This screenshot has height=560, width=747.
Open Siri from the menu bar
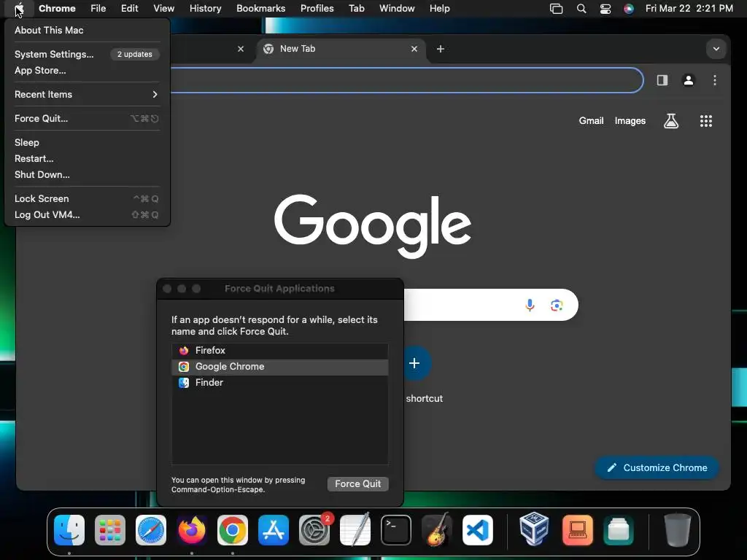coord(629,9)
